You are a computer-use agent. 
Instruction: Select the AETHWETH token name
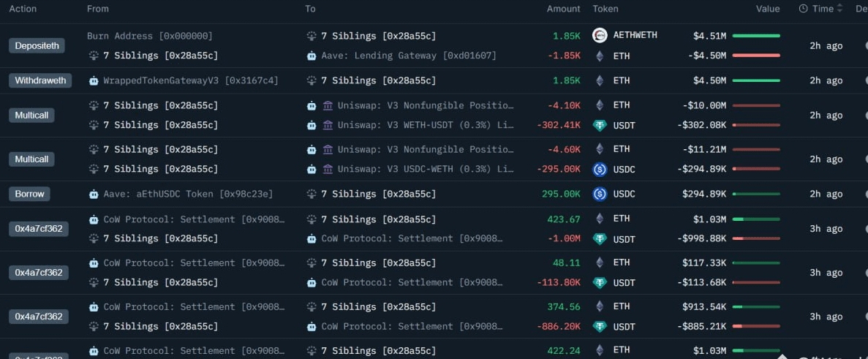coord(635,35)
